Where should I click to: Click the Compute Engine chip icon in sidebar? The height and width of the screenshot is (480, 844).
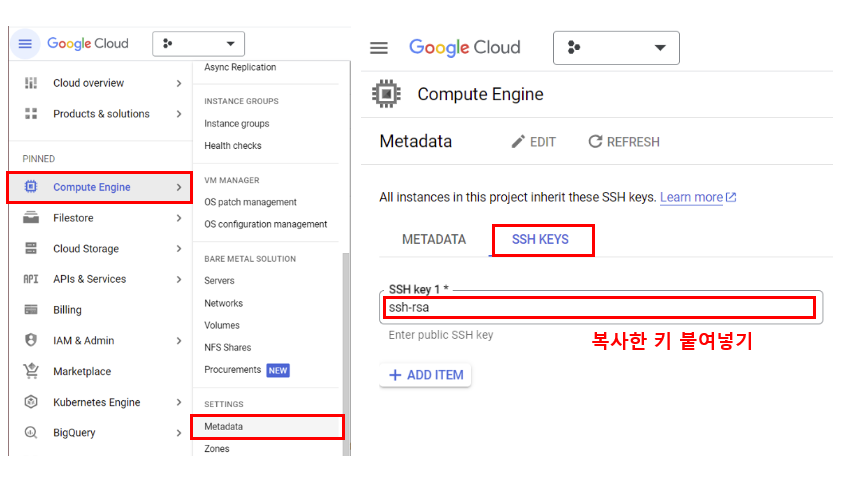click(x=31, y=187)
